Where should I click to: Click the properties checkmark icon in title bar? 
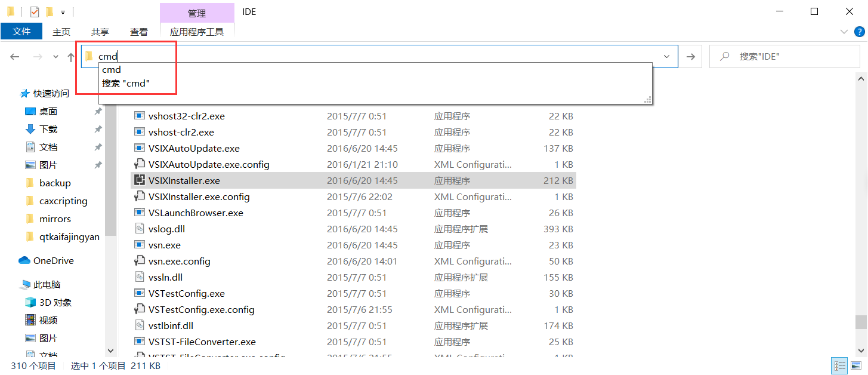(34, 11)
